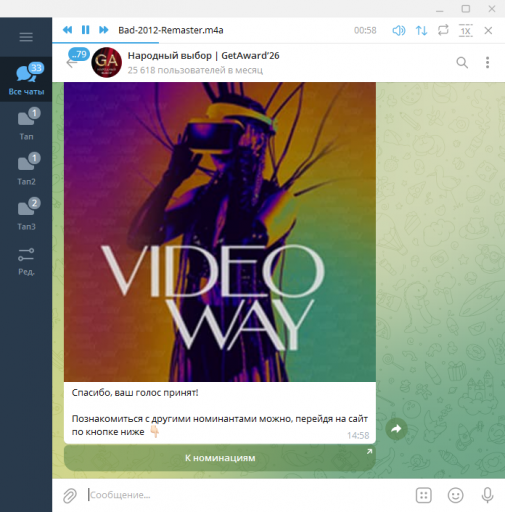
Task: Close the audio player bar
Action: coord(488,31)
